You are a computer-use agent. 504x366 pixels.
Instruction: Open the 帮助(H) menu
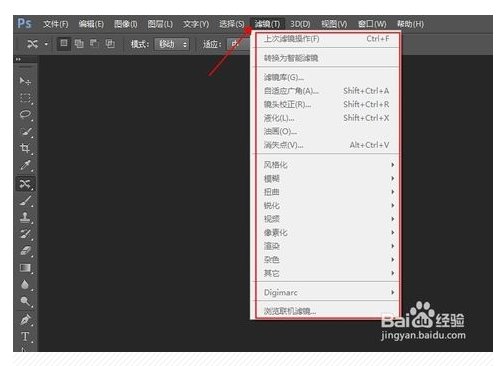tap(410, 24)
